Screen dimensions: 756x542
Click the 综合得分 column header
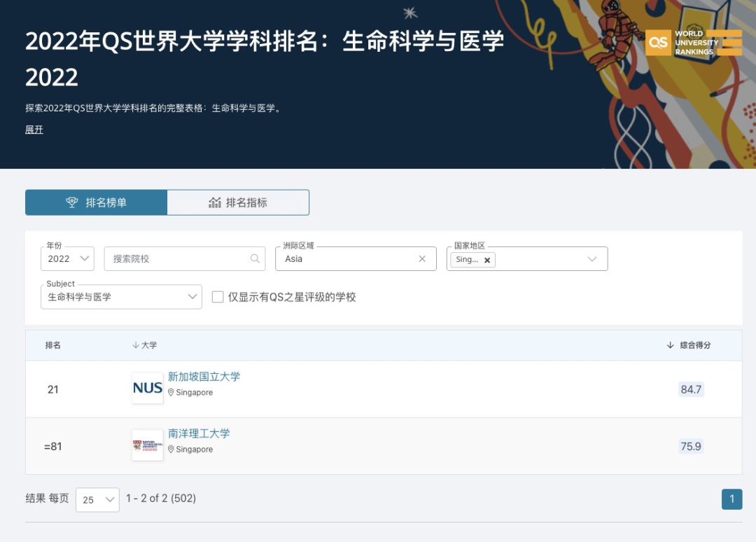click(695, 345)
